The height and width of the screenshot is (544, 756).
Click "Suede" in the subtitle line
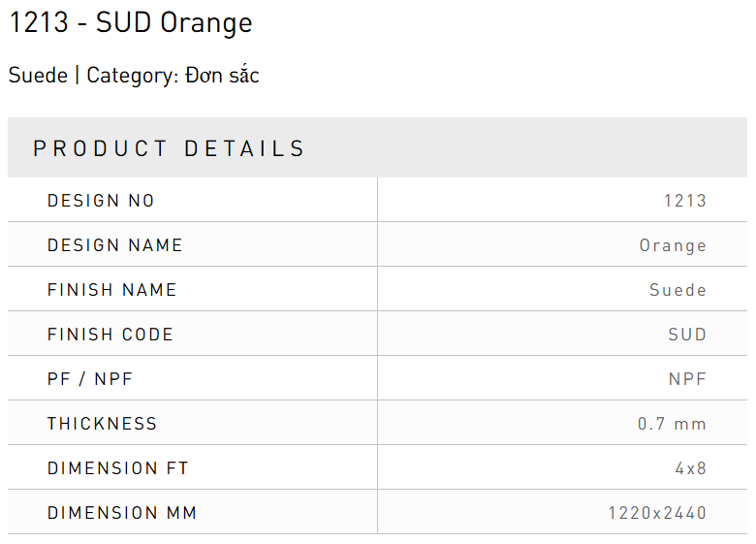(x=38, y=76)
